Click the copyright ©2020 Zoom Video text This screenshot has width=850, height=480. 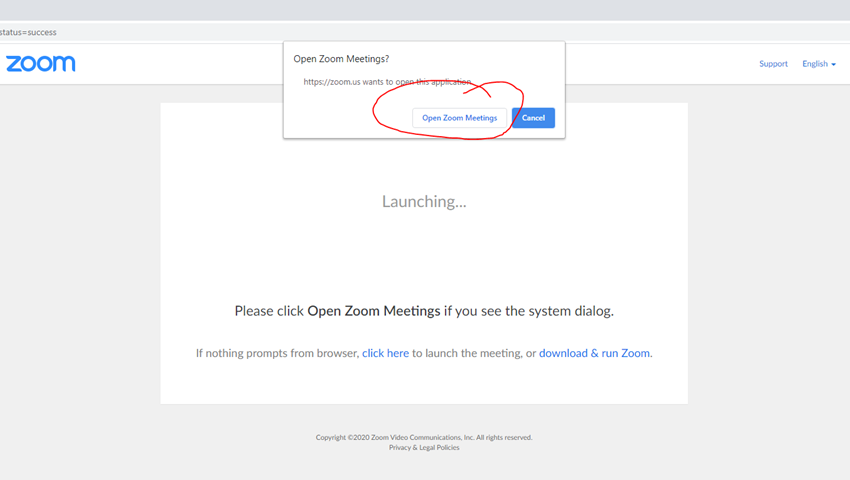click(x=424, y=437)
